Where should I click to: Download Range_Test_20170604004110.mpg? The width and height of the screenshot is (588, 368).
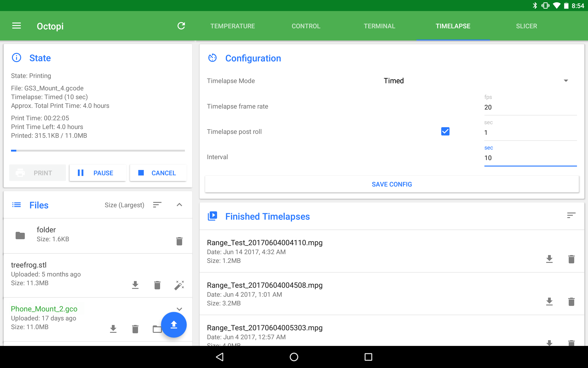pos(549,259)
